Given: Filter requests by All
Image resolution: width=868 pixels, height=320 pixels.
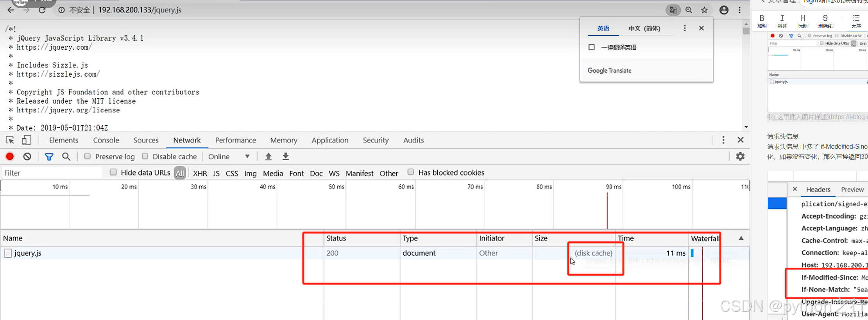Looking at the screenshot, I should coord(180,173).
